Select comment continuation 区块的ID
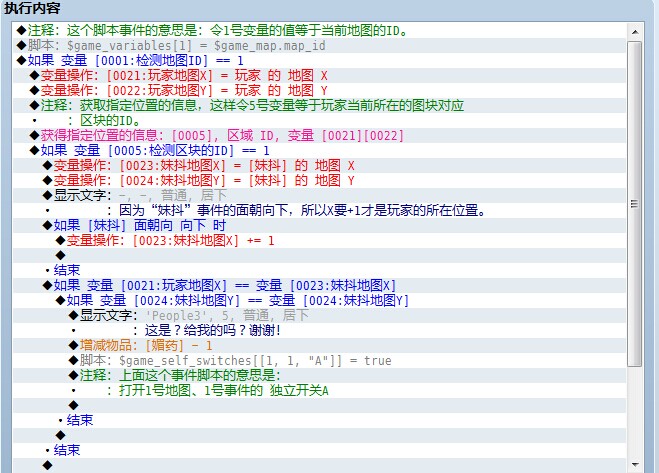The image size is (659, 473). [x=319, y=121]
